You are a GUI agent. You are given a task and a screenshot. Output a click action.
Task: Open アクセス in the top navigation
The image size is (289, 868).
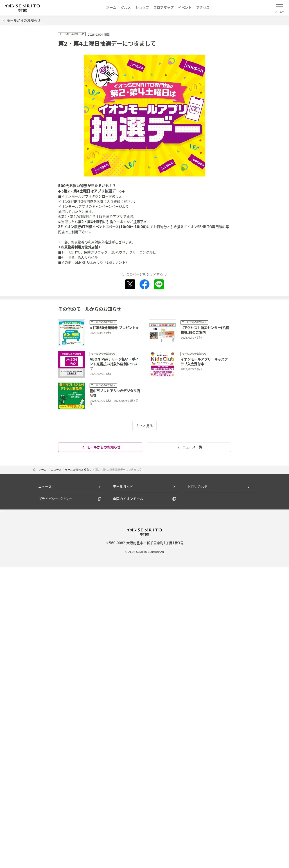coord(203,8)
